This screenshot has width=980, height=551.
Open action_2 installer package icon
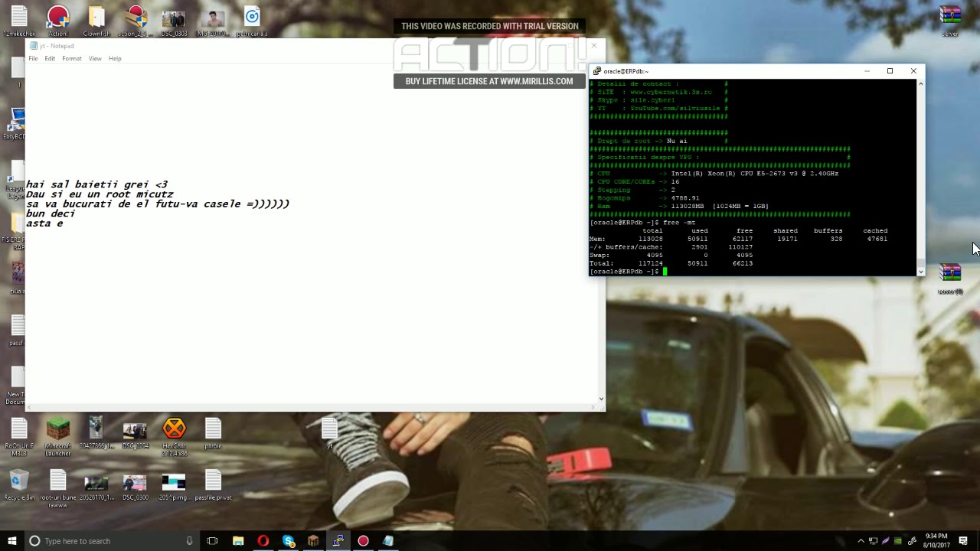[136, 21]
